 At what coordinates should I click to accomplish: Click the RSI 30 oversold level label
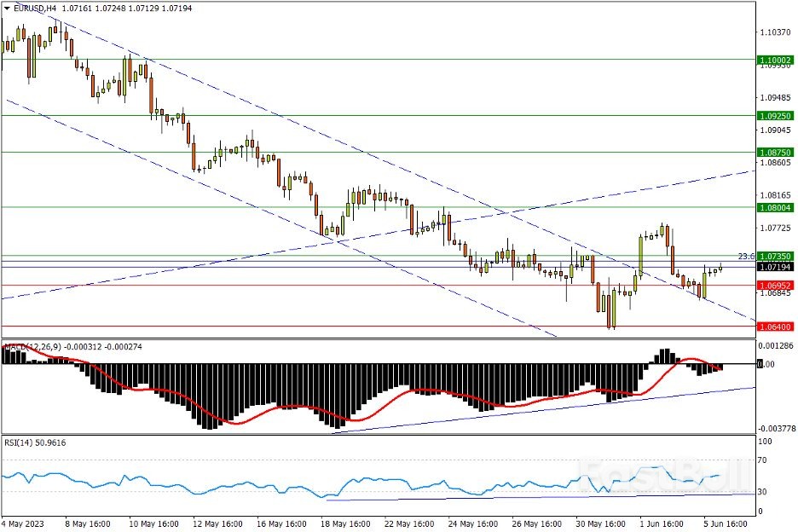coord(764,492)
